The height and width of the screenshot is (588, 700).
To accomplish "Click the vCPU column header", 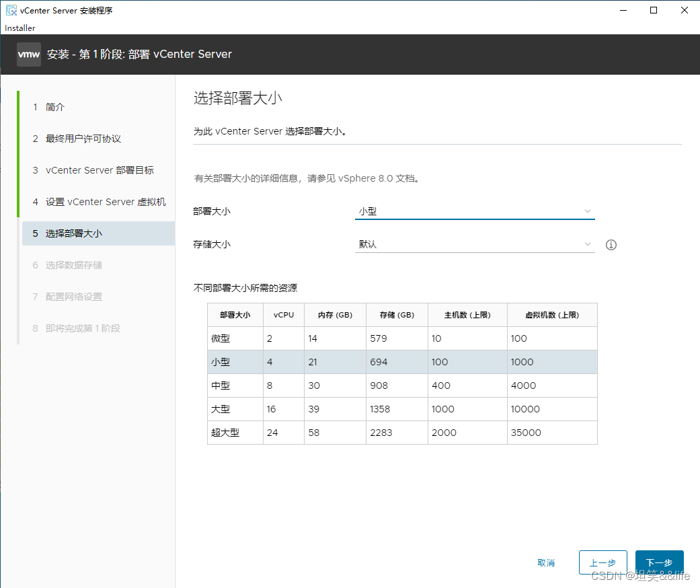I will click(x=284, y=315).
